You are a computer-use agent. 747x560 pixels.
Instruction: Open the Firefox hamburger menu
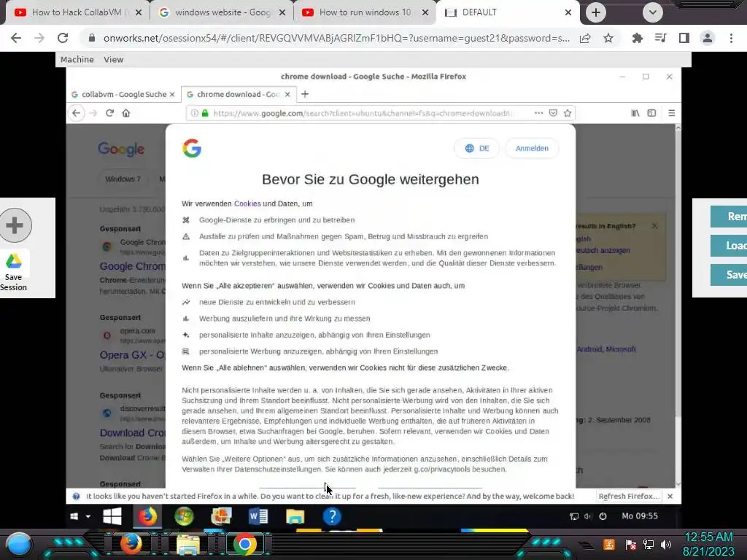click(672, 113)
